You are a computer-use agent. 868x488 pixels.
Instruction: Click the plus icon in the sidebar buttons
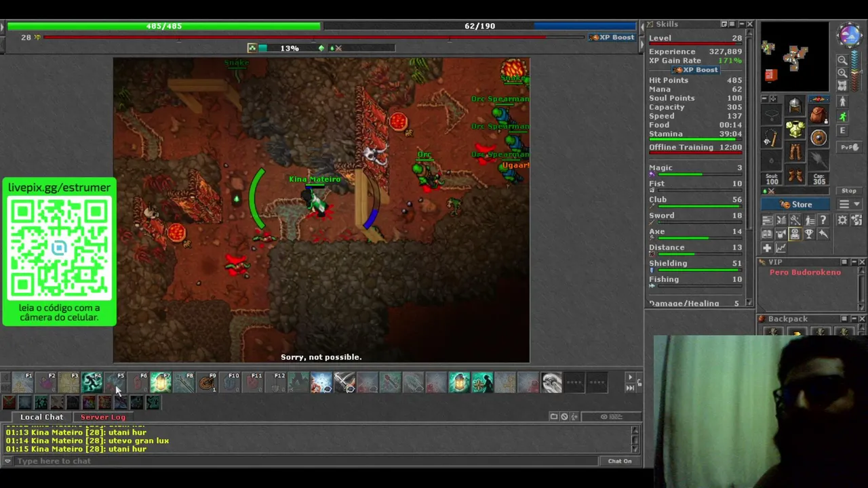[x=767, y=248]
